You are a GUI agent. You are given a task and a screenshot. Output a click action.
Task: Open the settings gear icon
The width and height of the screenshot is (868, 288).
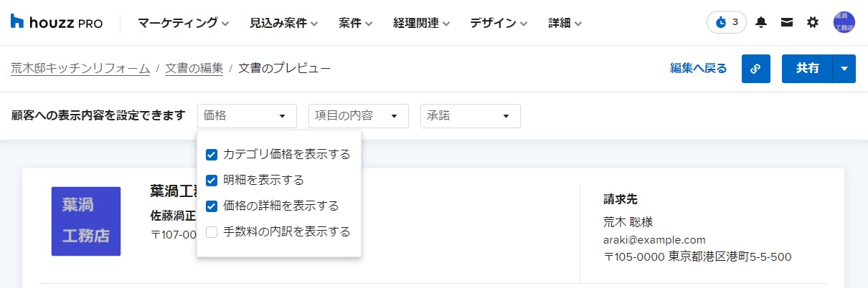(x=813, y=22)
